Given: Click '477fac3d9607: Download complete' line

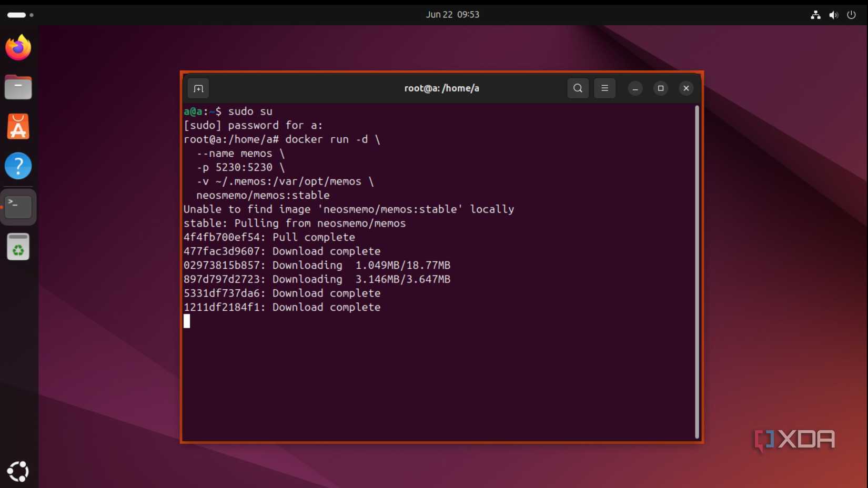Looking at the screenshot, I should (x=282, y=251).
